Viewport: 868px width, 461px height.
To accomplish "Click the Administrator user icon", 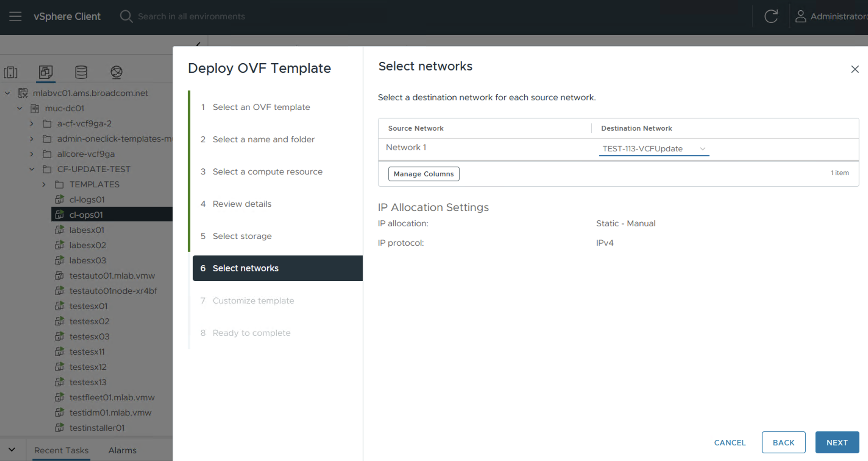I will pos(800,16).
